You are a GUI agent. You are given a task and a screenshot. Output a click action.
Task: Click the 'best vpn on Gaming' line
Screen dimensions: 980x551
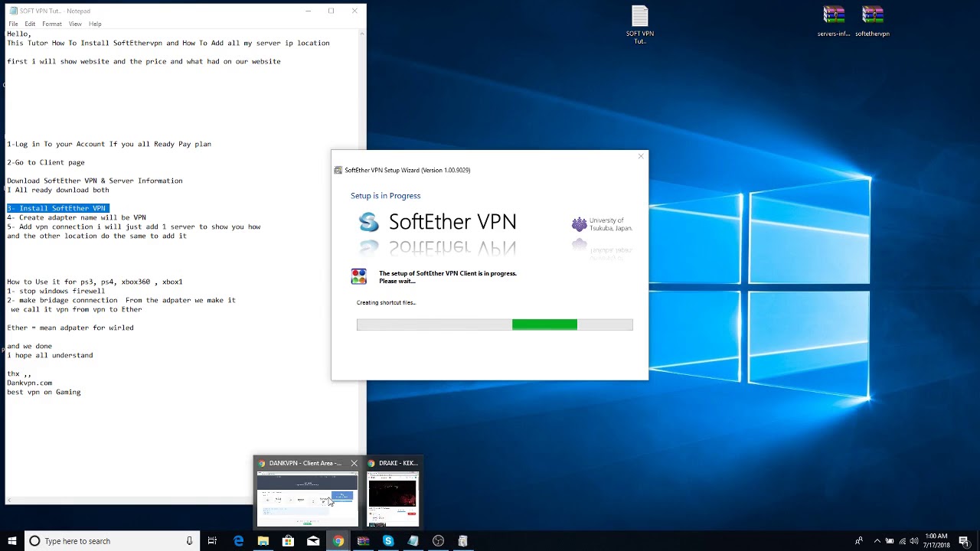[x=44, y=392]
